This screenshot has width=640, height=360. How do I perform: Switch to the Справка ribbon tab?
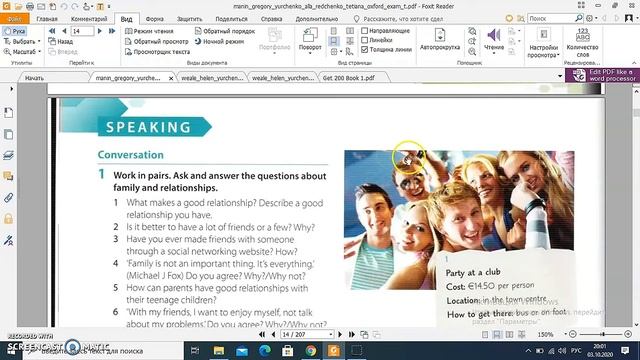click(271, 19)
